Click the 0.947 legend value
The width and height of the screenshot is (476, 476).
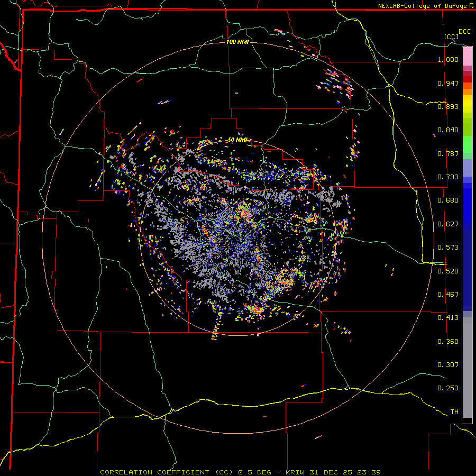point(448,83)
